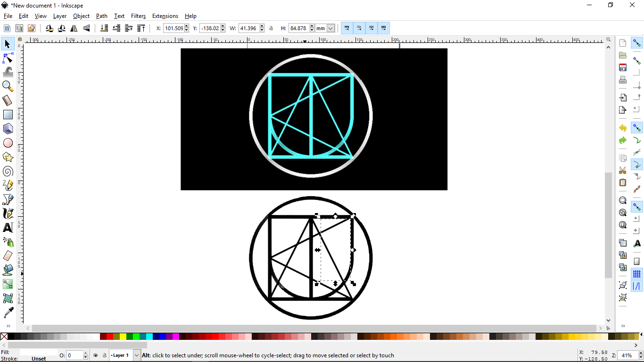Open the Extensions menu

coord(165,16)
